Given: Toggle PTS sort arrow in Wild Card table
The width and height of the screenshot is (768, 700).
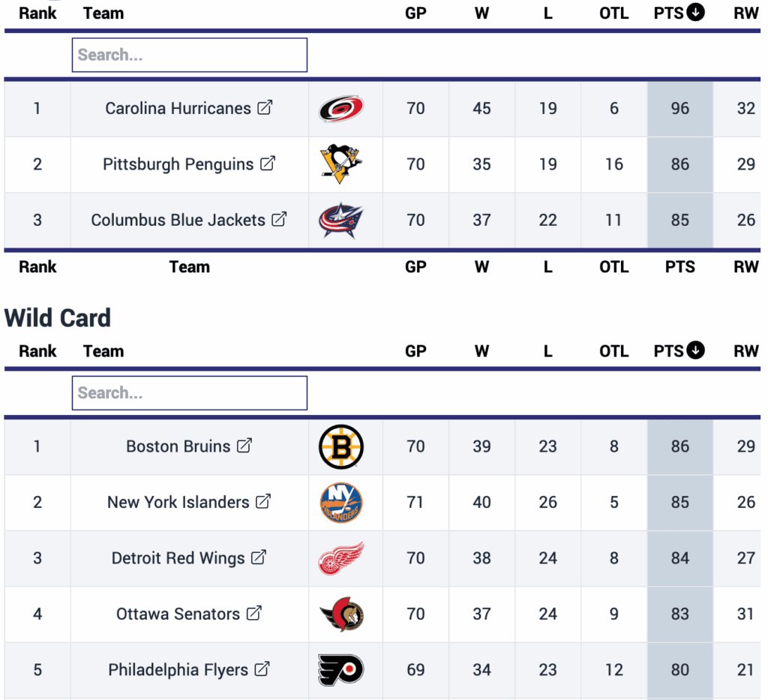Looking at the screenshot, I should 695,350.
